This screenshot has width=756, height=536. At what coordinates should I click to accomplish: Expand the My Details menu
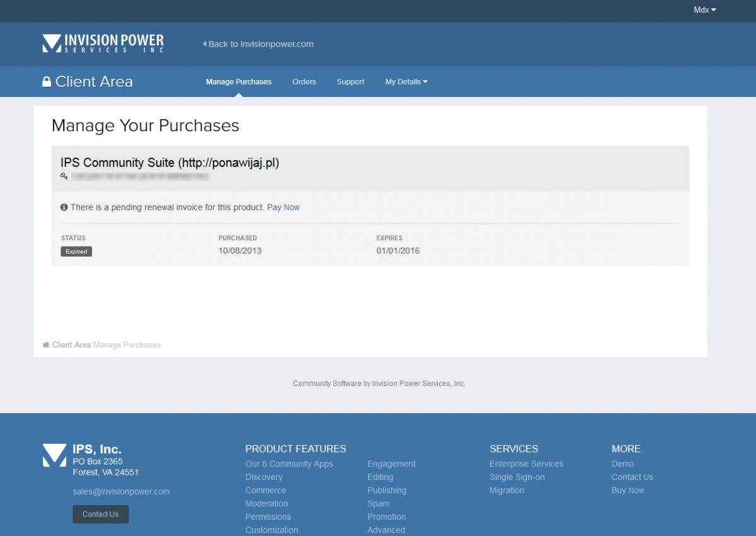tap(406, 82)
